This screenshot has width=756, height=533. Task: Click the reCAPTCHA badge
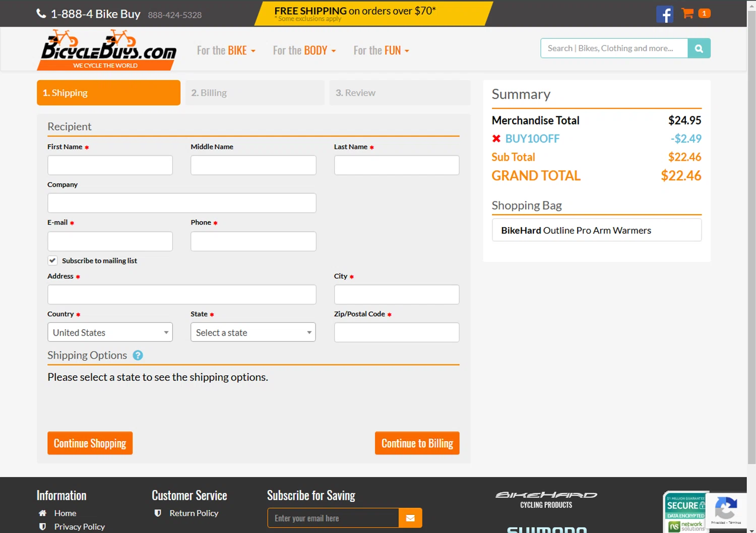point(726,510)
